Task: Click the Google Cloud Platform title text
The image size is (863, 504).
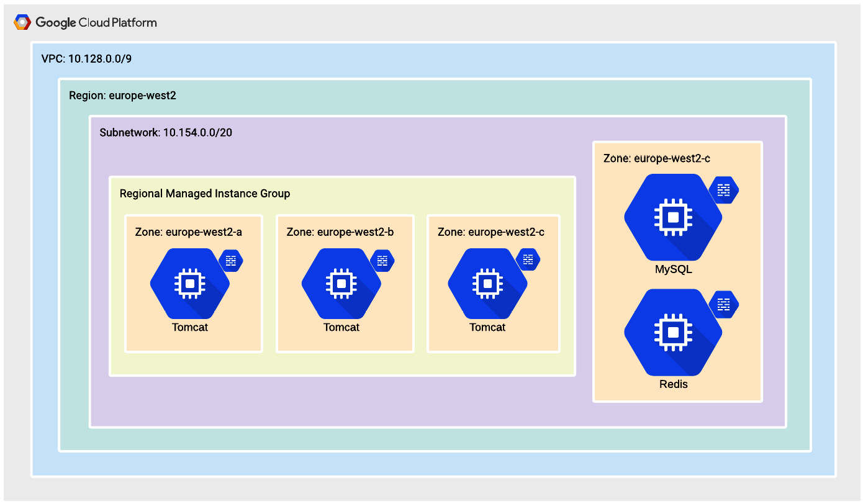Action: point(96,23)
